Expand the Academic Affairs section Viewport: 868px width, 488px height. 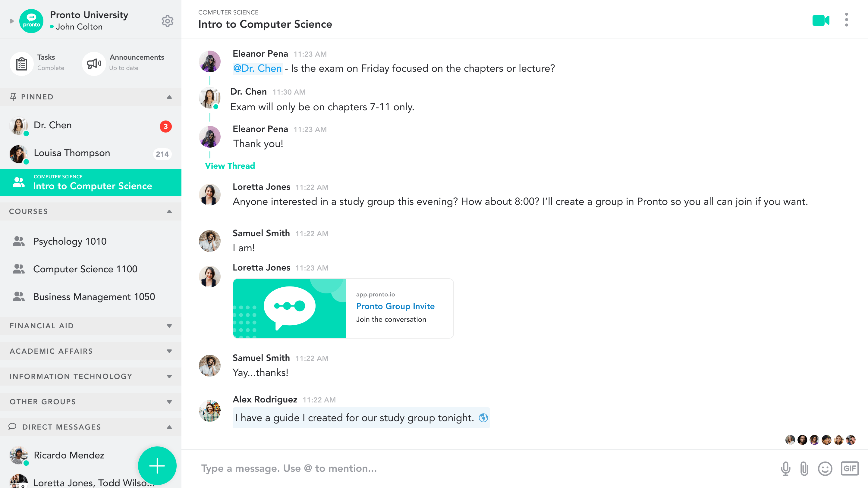pyautogui.click(x=169, y=351)
